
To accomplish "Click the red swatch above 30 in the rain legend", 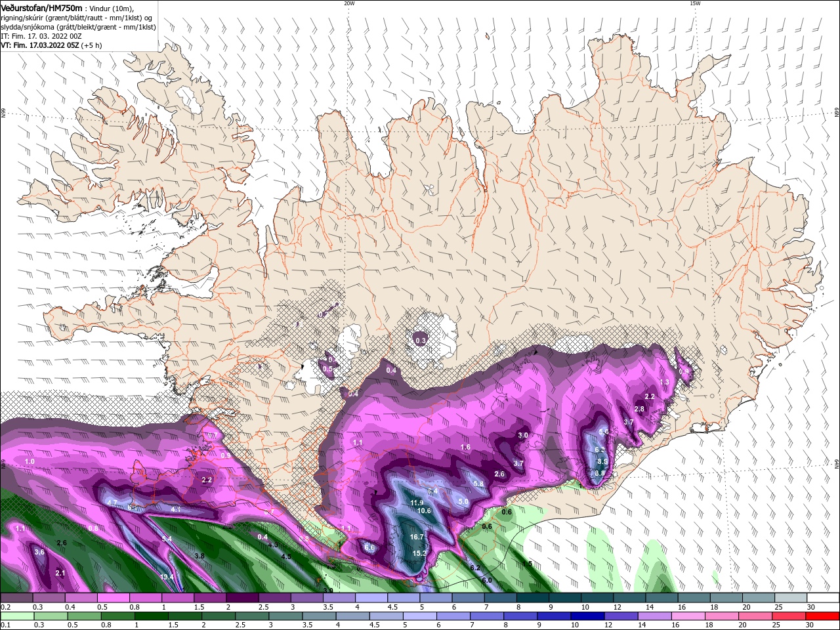I will pos(823,616).
